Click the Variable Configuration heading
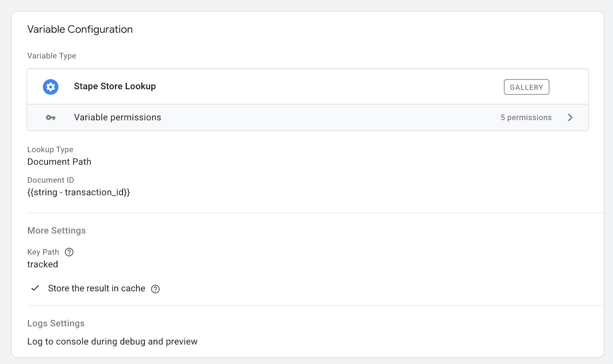Viewport: 613px width, 364px height. tap(80, 29)
